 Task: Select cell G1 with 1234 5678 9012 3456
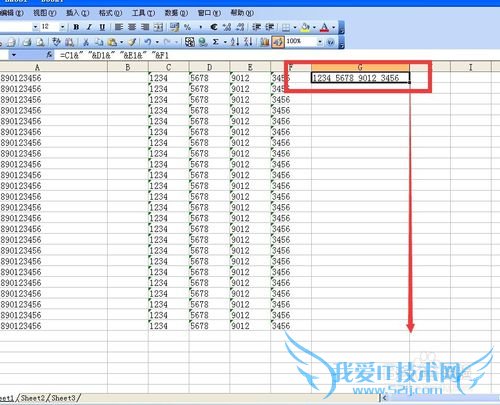(x=360, y=78)
